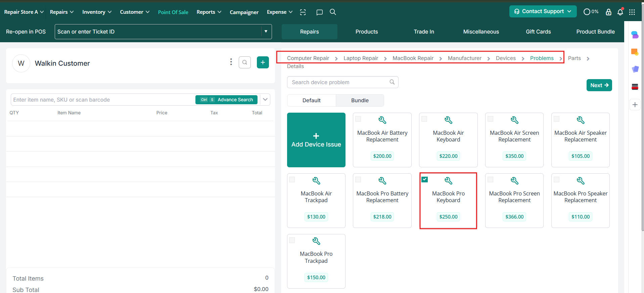Screen dimensions: 644x293
Task: Click the 0% progress circle indicator
Action: coord(591,12)
